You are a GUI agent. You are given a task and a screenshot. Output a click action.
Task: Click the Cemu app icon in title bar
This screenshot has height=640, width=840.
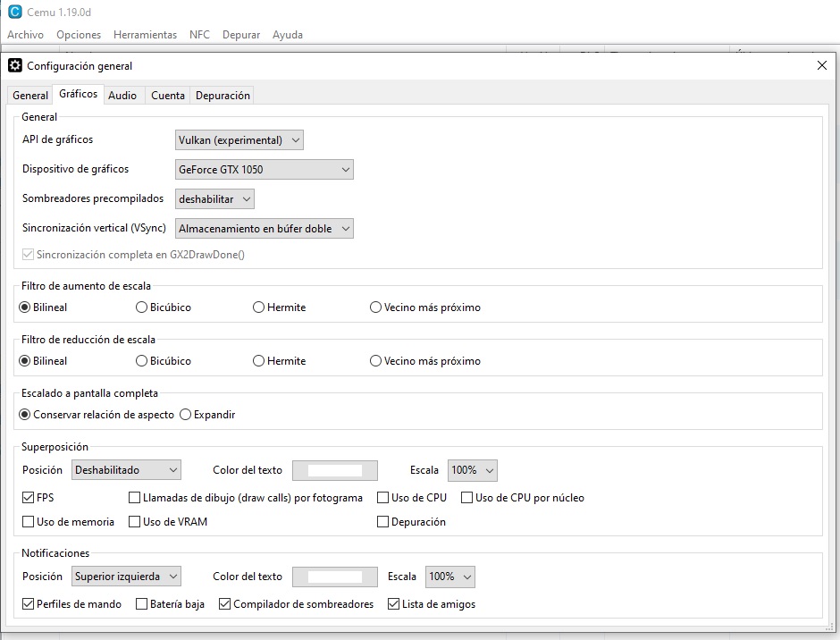pyautogui.click(x=14, y=12)
